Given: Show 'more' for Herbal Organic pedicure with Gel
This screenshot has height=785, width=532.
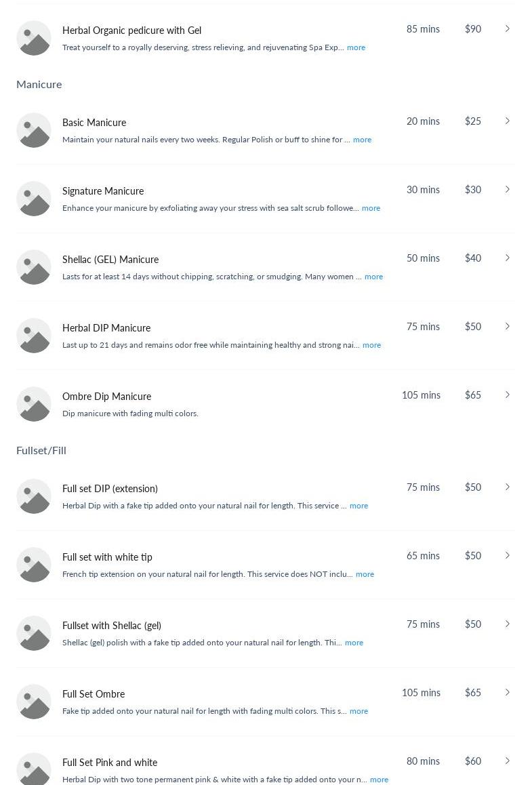Looking at the screenshot, I should (356, 47).
